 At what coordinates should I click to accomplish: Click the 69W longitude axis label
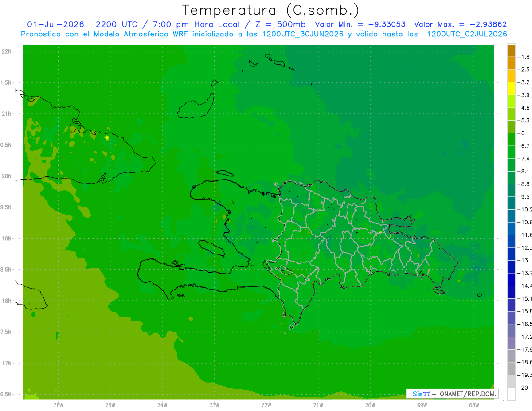click(422, 405)
